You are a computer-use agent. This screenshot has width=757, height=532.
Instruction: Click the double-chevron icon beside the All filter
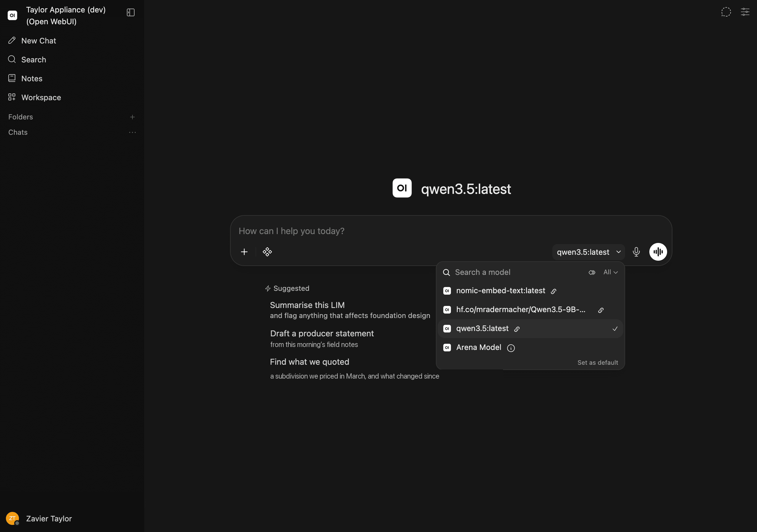592,272
